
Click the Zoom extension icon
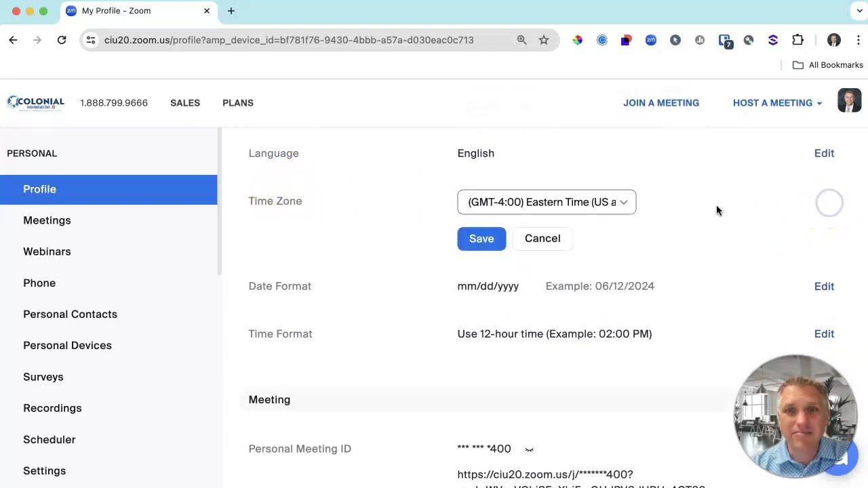(651, 40)
